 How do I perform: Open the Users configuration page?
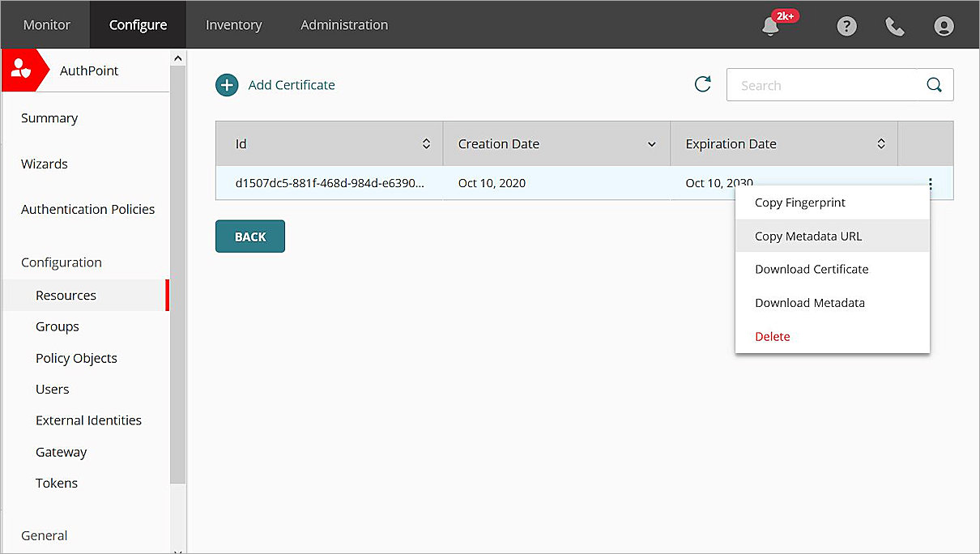click(x=52, y=389)
